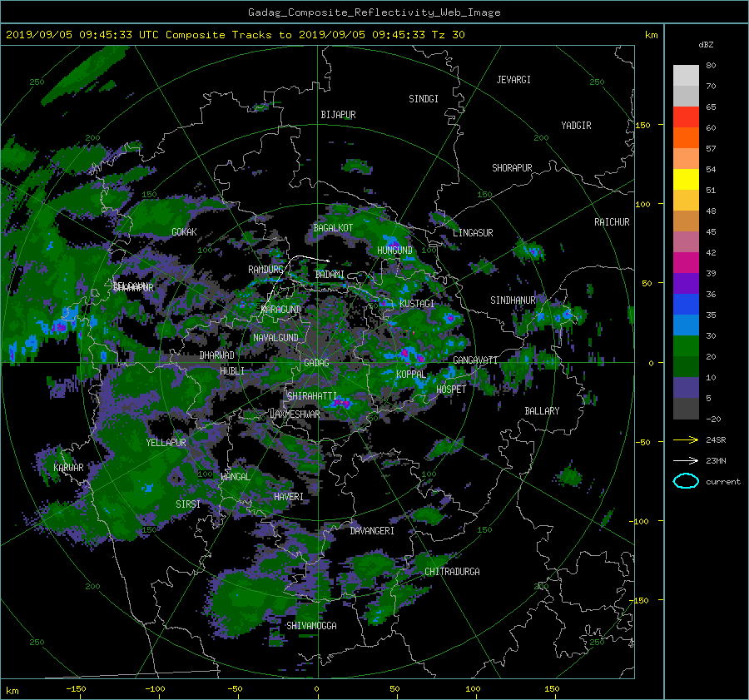The image size is (749, 700).
Task: Click the YADGIR city label
Action: 576,126
